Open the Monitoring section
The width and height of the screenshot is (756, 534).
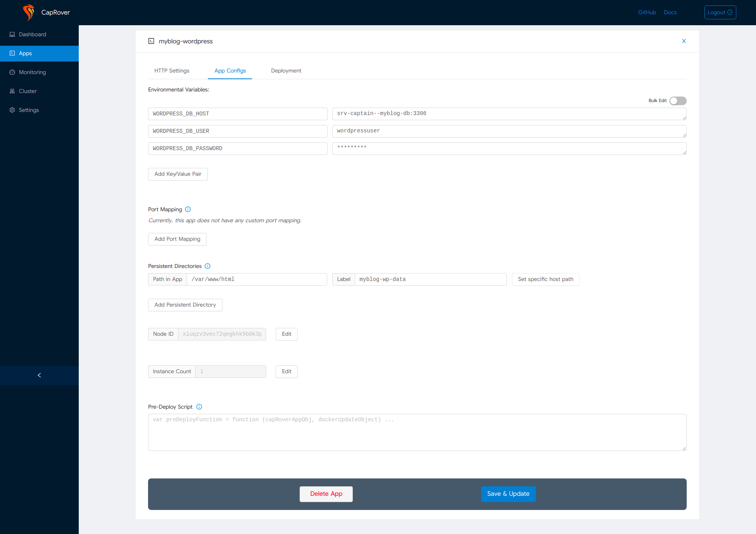point(32,72)
